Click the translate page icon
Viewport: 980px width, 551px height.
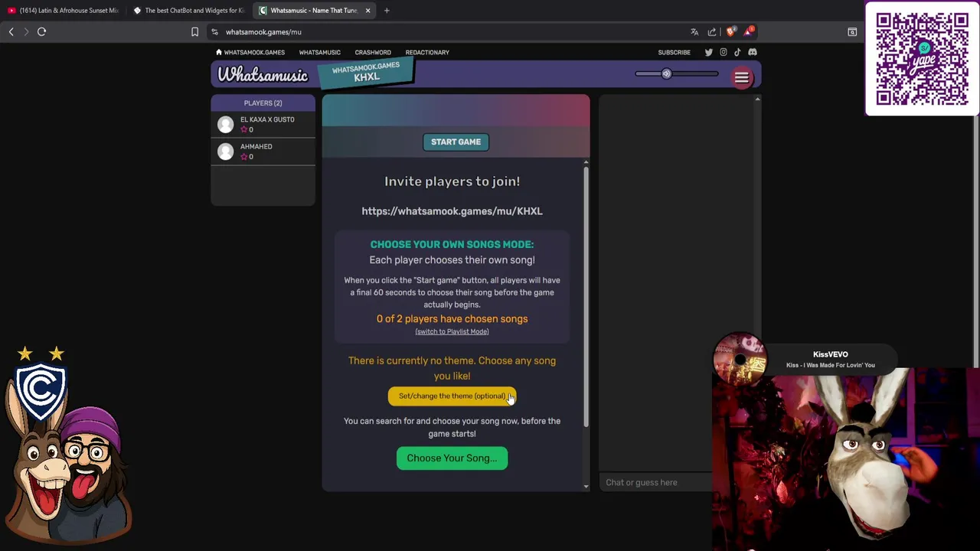click(694, 32)
